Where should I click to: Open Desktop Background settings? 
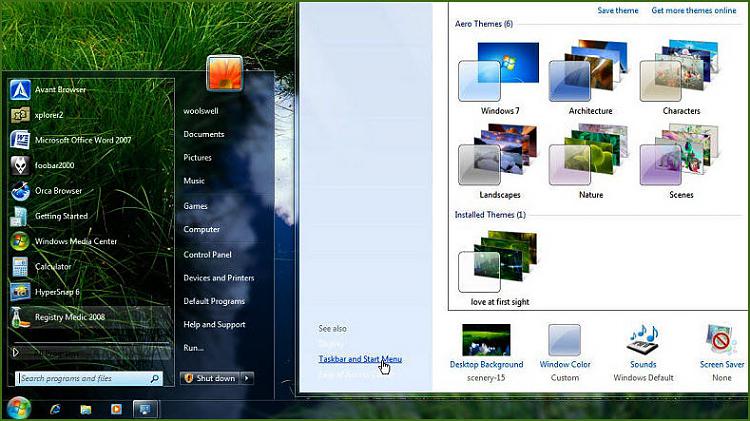tap(486, 353)
